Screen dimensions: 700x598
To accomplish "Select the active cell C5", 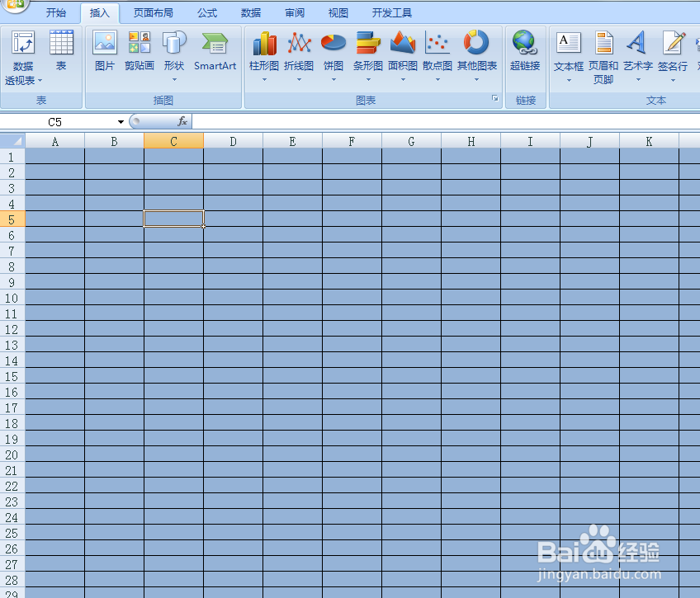I will (x=173, y=219).
